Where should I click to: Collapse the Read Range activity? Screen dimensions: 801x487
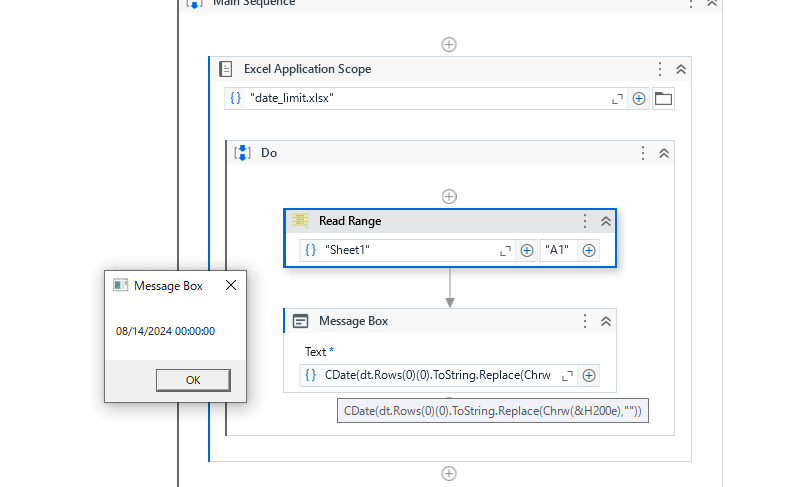tap(606, 221)
